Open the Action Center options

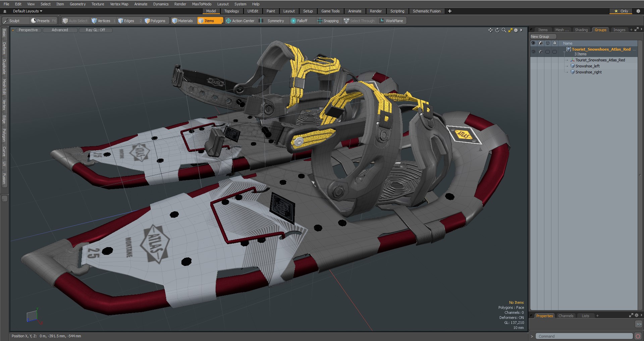[x=240, y=21]
